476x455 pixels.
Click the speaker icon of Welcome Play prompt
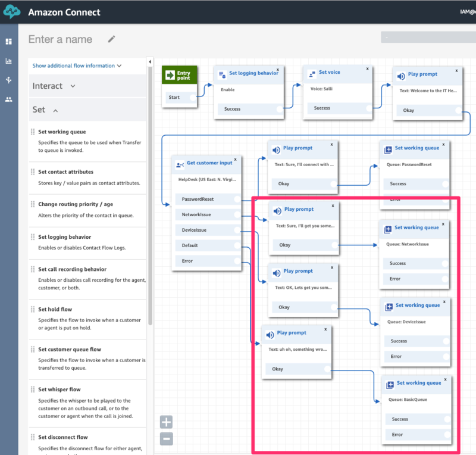pos(401,76)
